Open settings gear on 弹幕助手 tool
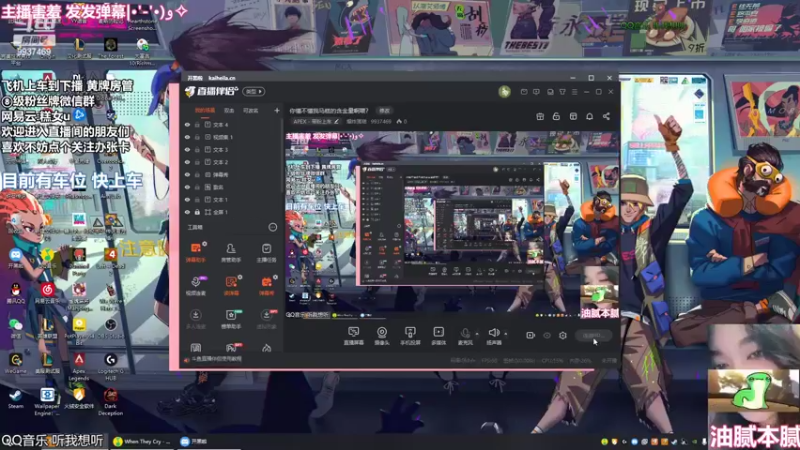Viewport: 800px width, 450px height. tap(205, 244)
